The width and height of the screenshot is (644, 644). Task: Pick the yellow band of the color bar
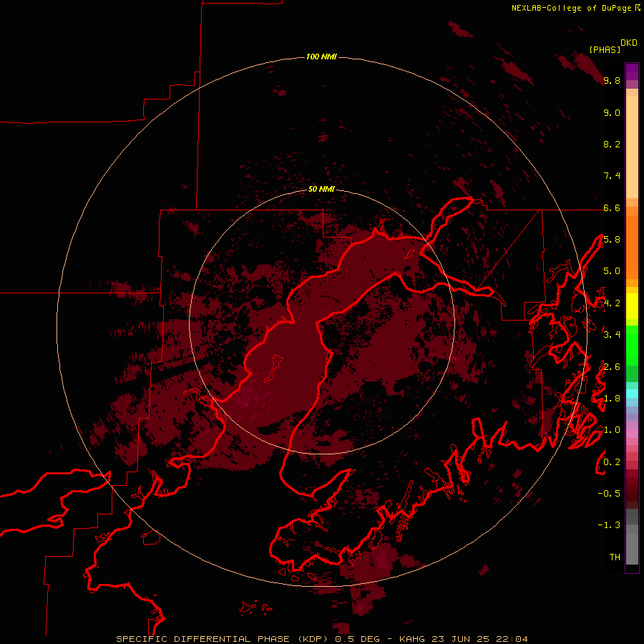tap(632, 306)
